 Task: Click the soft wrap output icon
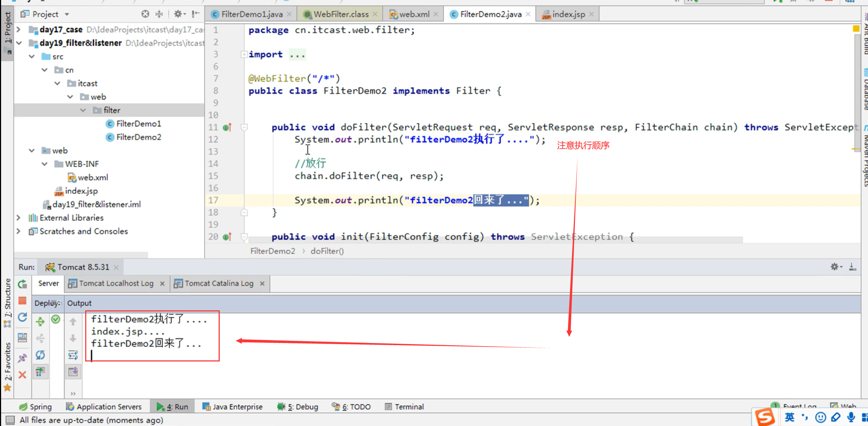73,355
